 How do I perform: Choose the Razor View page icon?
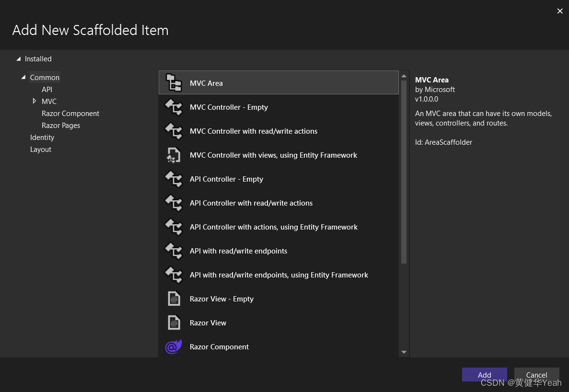[174, 323]
